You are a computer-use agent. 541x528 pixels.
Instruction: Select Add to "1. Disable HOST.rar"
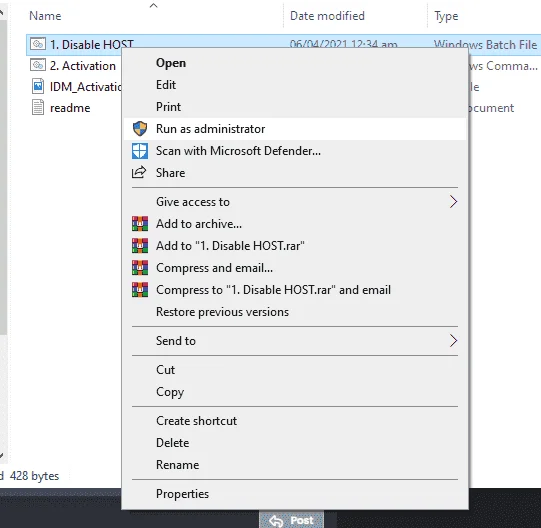(x=295, y=246)
